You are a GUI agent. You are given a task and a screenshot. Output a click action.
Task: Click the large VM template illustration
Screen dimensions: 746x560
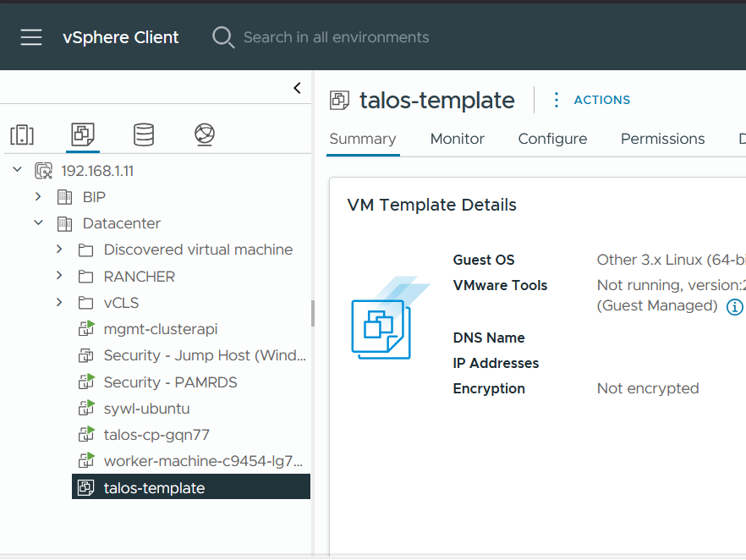(x=391, y=318)
